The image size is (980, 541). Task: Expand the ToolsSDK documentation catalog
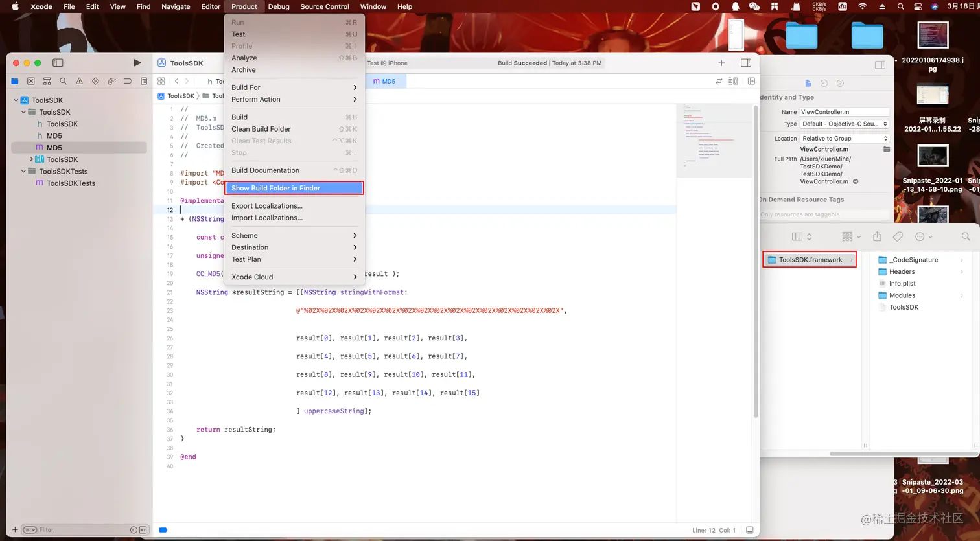coord(31,159)
